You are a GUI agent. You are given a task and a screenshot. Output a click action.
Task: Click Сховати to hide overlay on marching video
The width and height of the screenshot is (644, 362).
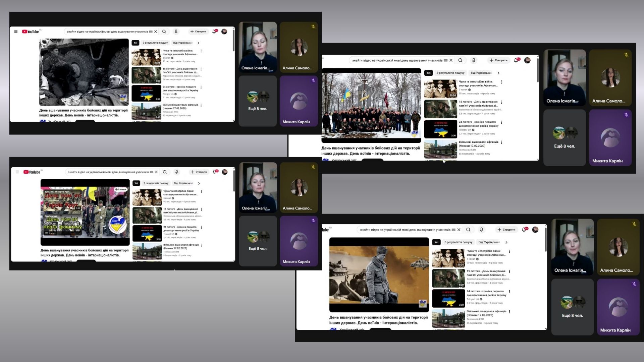click(x=121, y=189)
